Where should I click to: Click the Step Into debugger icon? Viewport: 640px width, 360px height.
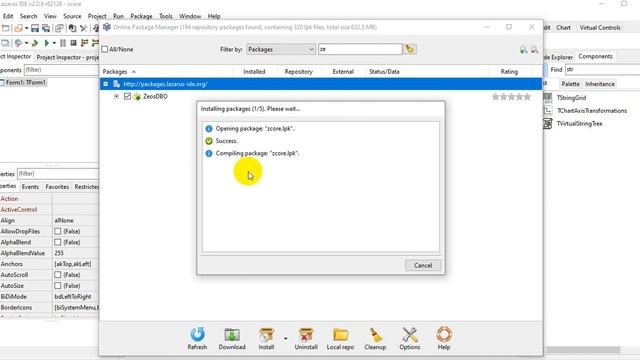click(x=84, y=42)
